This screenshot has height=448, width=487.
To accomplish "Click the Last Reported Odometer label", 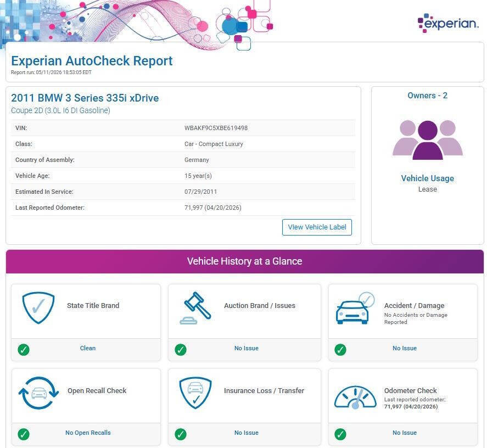I will pos(50,208).
